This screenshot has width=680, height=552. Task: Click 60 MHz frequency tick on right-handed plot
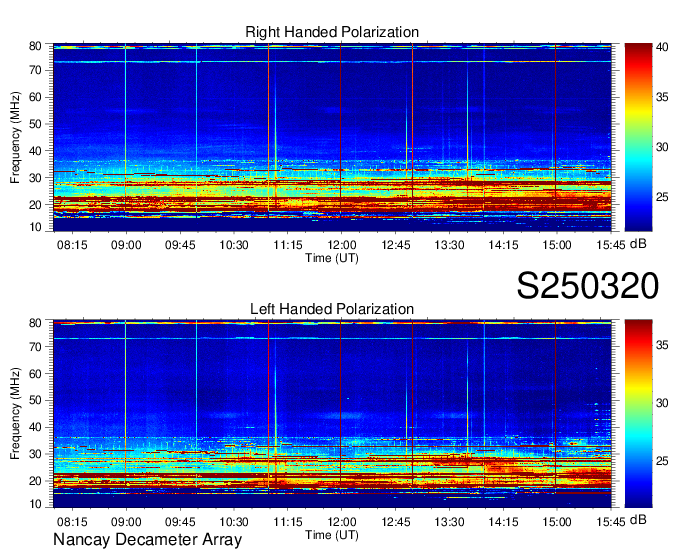35,97
